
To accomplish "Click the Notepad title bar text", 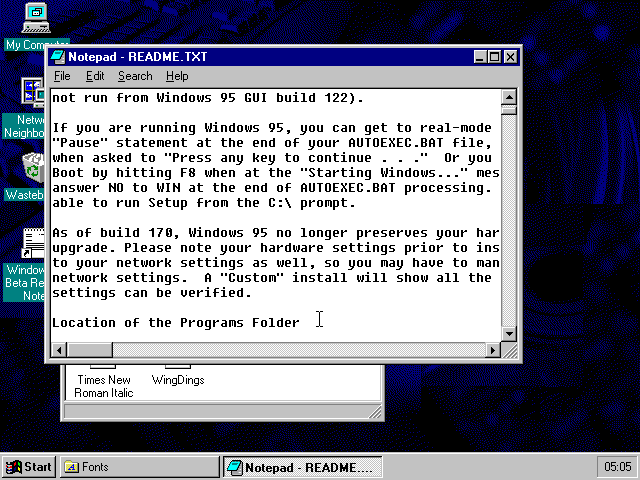I will 138,57.
